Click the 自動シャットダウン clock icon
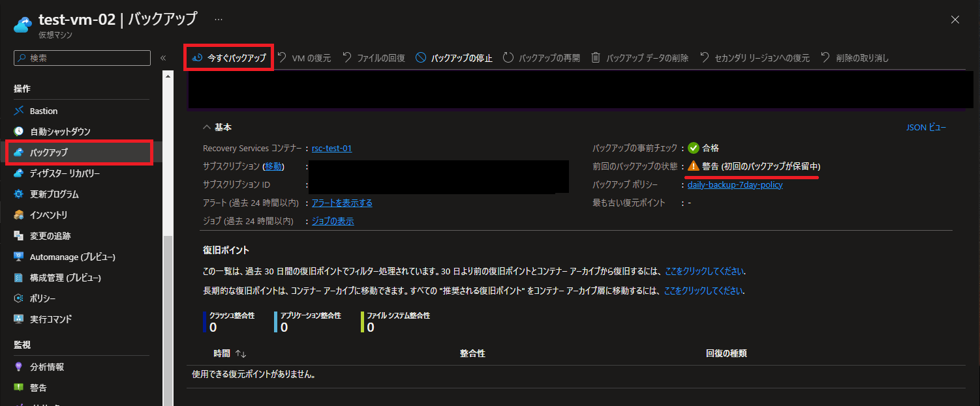Viewport: 980px width, 406px height. point(19,132)
